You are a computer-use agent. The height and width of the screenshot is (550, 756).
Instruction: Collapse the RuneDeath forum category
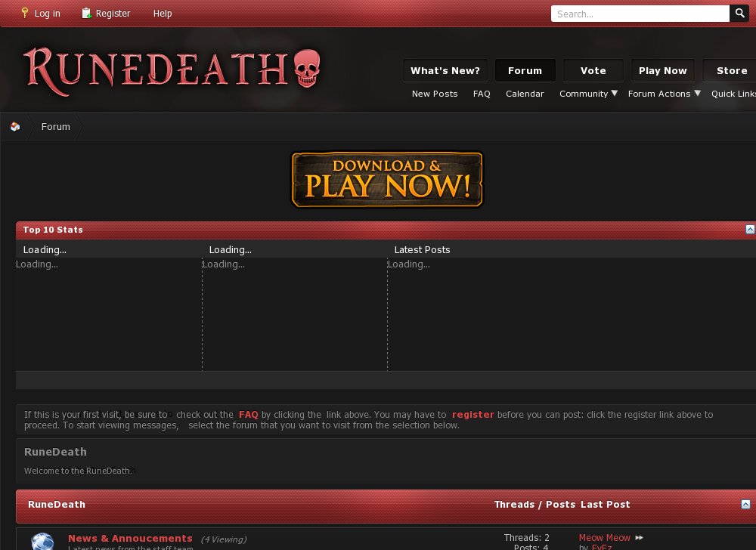(x=747, y=504)
